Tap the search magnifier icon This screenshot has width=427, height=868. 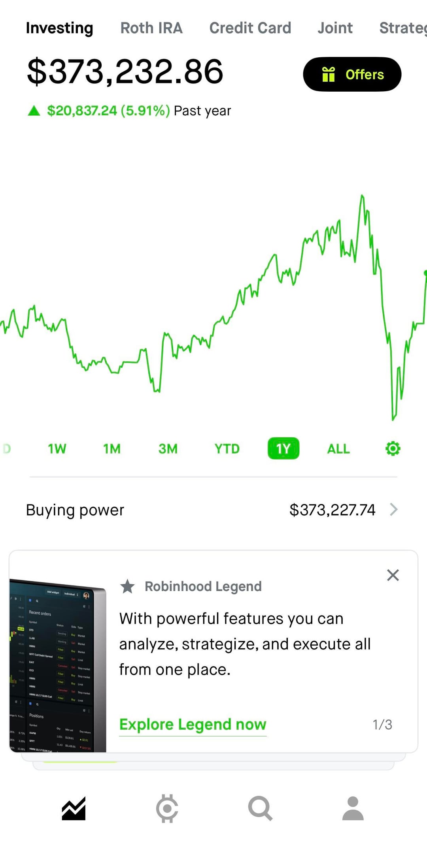tap(260, 808)
